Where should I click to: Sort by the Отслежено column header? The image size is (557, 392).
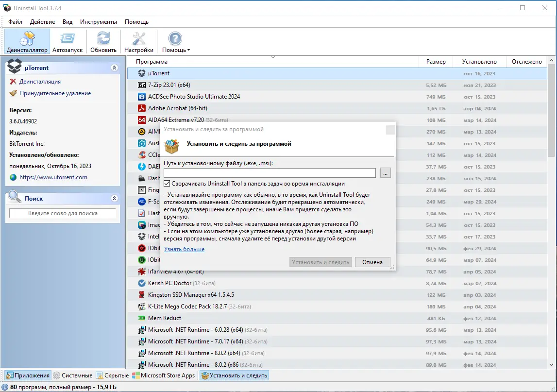526,62
